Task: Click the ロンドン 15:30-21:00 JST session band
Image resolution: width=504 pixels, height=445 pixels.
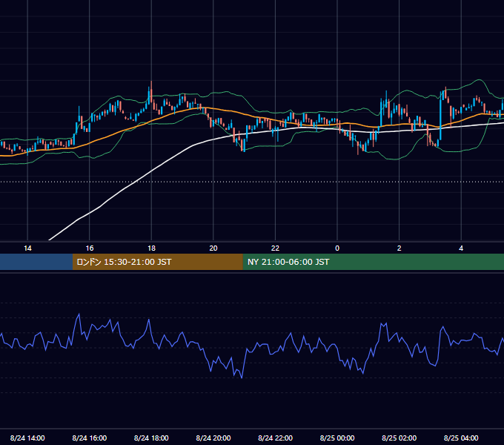Action: point(157,262)
